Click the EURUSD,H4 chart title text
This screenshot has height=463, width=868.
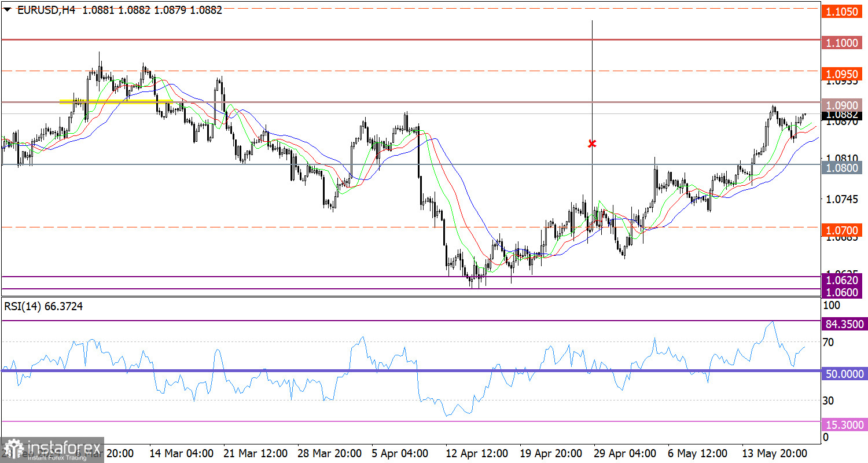(47, 10)
